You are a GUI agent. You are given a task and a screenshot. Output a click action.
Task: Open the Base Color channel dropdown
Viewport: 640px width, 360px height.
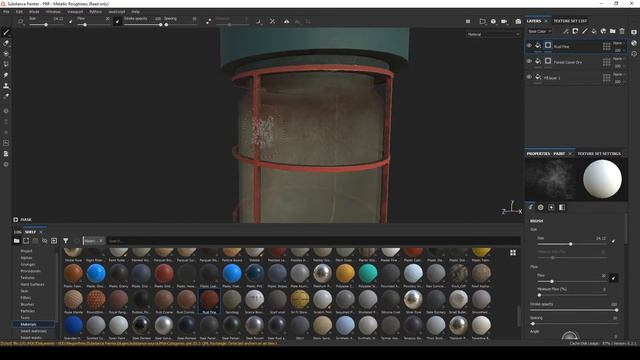pos(539,31)
